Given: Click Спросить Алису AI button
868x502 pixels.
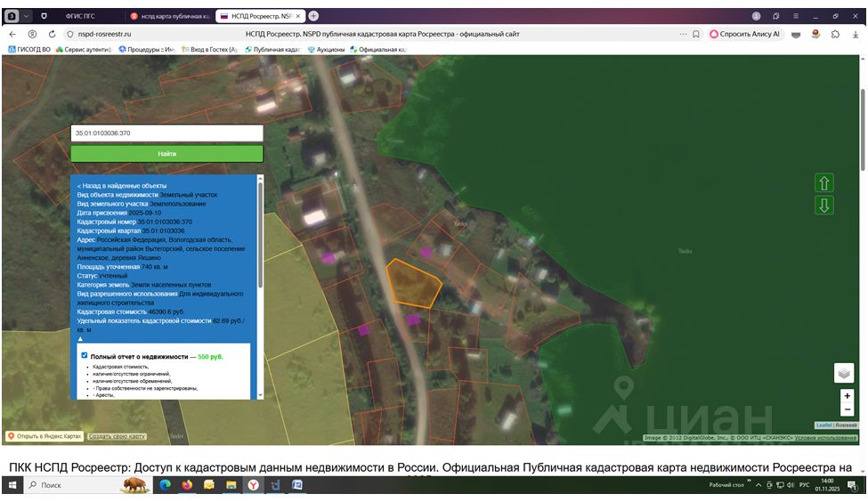Looking at the screenshot, I should click(x=744, y=35).
